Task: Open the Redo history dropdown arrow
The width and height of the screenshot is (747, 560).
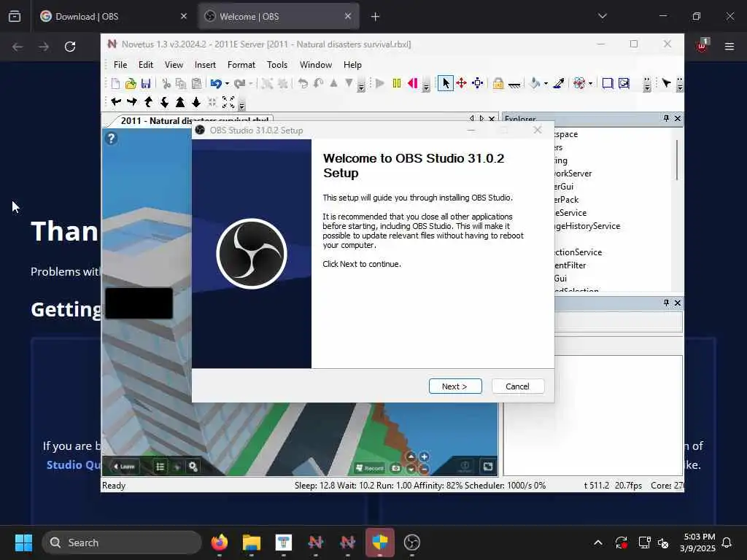Action: (251, 84)
